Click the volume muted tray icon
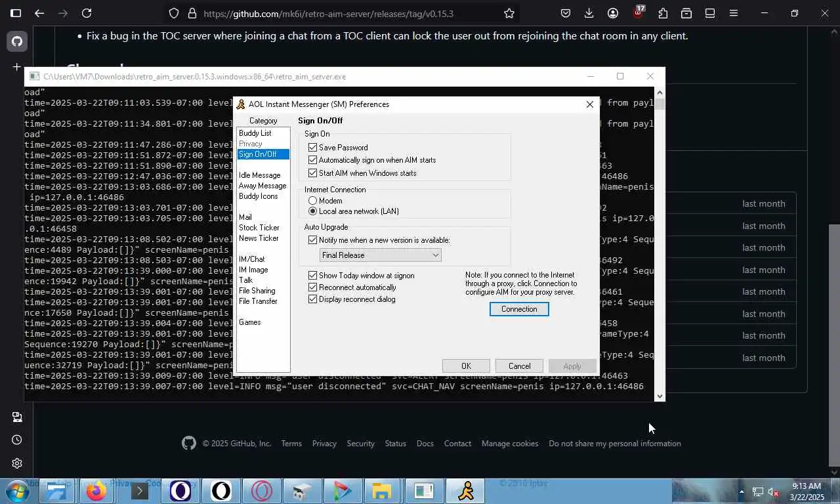 point(774,492)
